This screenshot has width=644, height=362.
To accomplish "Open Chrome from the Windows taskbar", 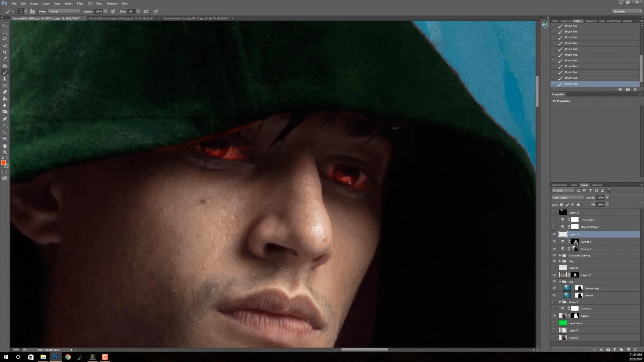I will [x=68, y=357].
